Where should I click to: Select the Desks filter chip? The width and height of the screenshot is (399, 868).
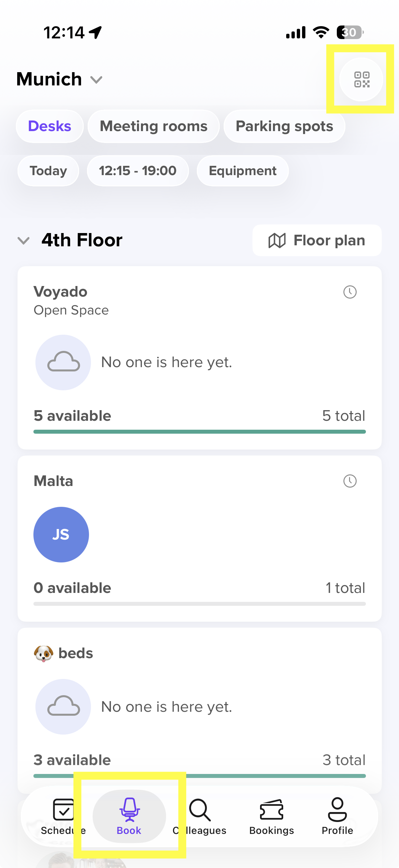pyautogui.click(x=50, y=126)
